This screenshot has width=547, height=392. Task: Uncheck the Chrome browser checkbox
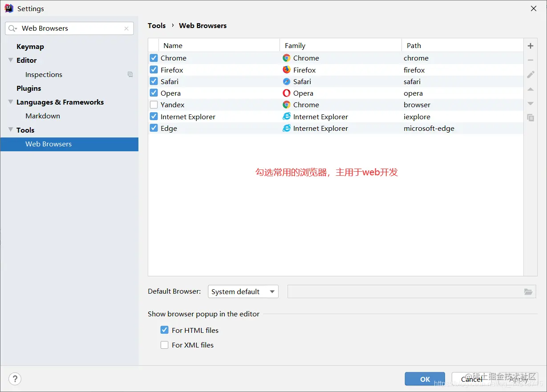tap(154, 58)
